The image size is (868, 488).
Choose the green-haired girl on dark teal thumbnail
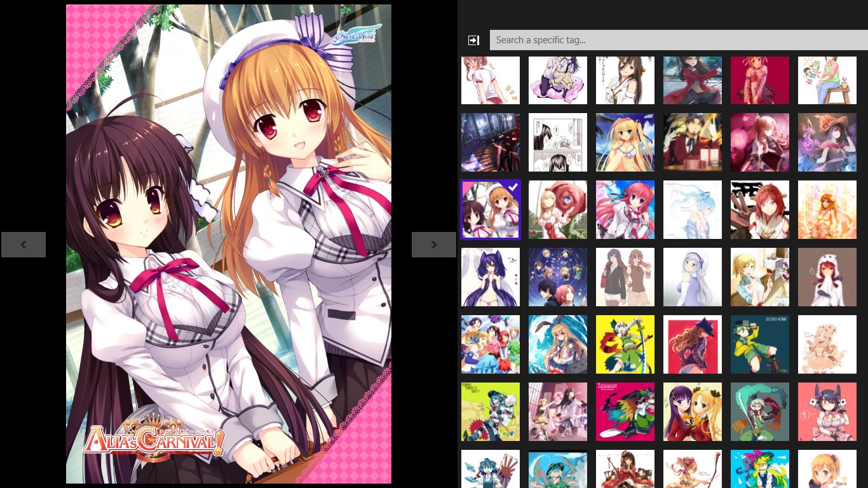tap(759, 344)
